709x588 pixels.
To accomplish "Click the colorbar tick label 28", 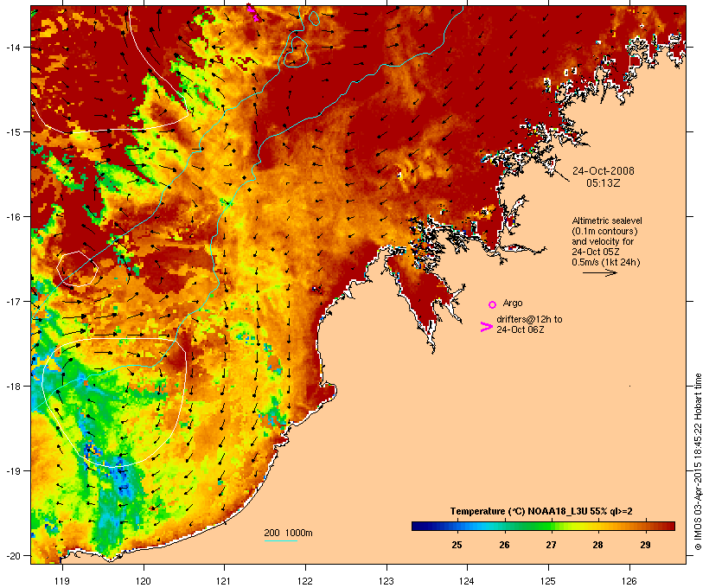I will click(x=597, y=545).
